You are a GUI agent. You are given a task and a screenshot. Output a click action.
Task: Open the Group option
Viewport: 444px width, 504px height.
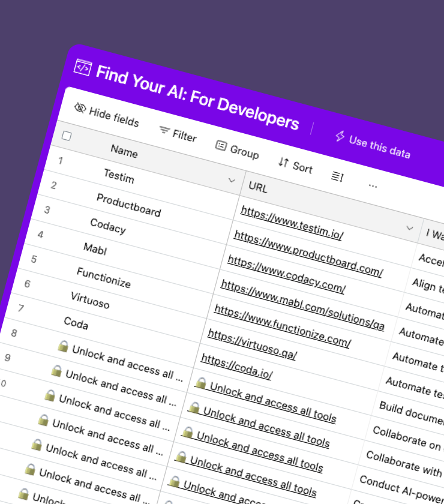[237, 149]
